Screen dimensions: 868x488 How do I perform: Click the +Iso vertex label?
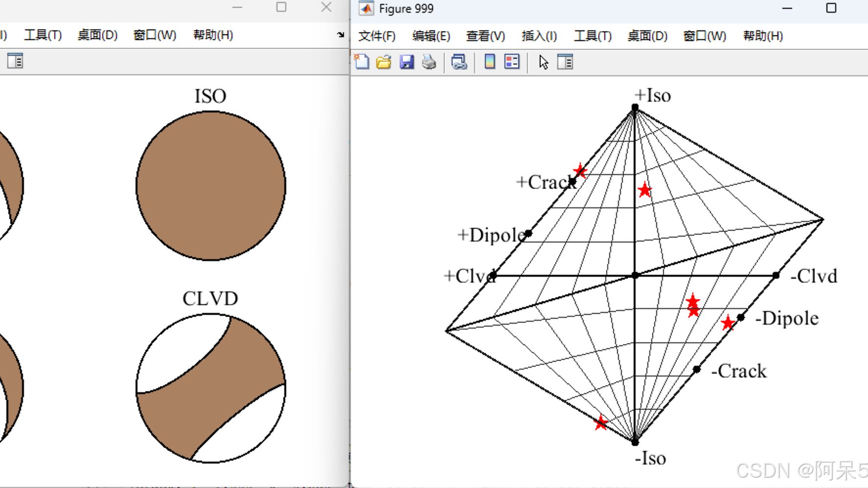pos(652,96)
